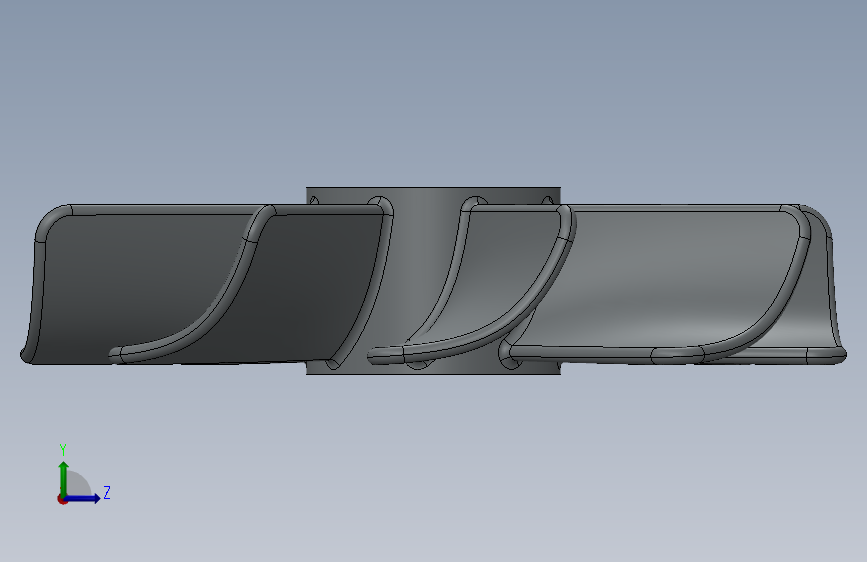This screenshot has height=562, width=867.
Task: Click the green 'Y' label of the triad
Action: pyautogui.click(x=63, y=450)
